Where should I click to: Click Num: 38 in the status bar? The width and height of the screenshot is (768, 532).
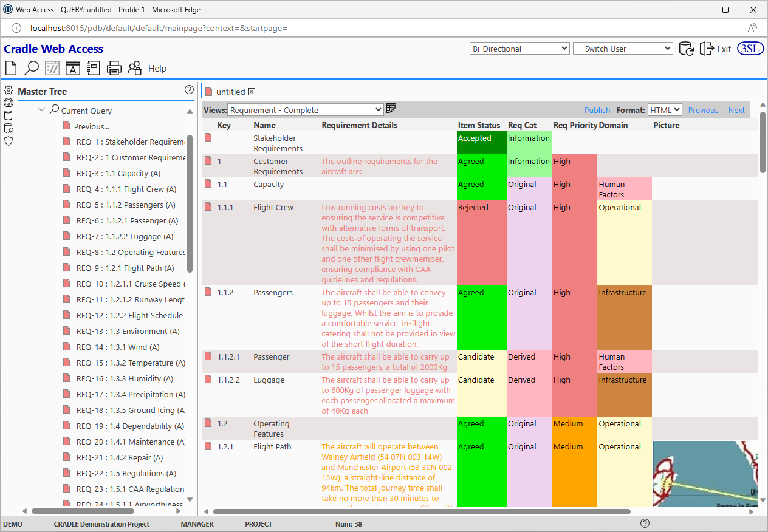click(x=349, y=524)
